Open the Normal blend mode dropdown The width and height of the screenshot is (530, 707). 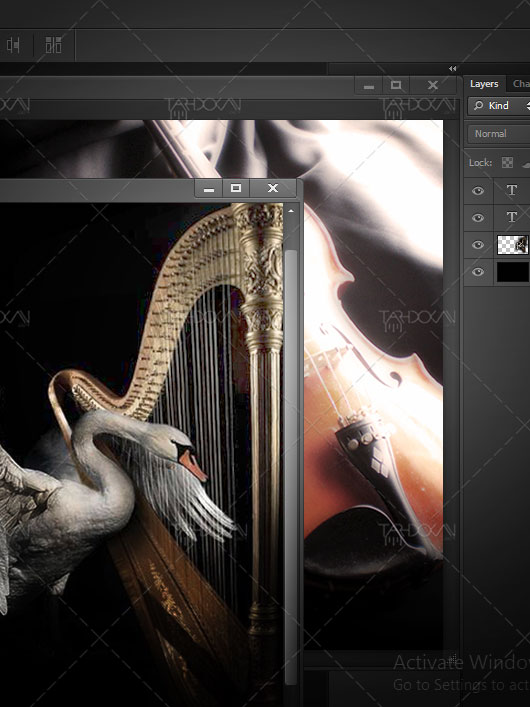pos(499,133)
